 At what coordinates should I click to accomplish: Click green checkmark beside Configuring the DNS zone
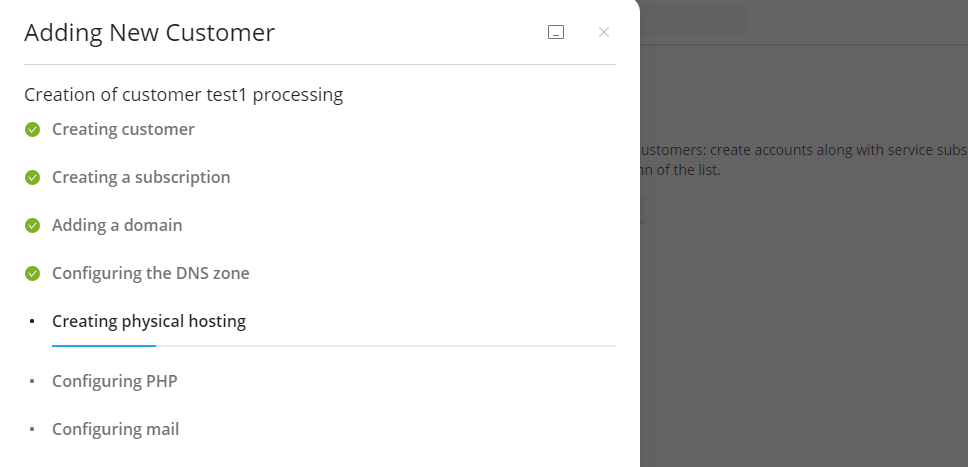[x=33, y=273]
